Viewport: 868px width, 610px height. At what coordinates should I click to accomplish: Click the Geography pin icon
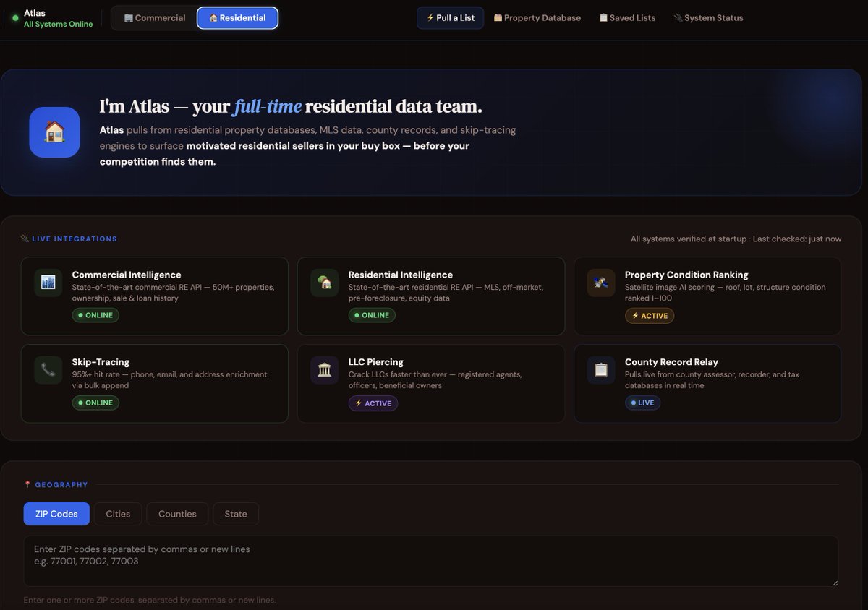(x=27, y=485)
